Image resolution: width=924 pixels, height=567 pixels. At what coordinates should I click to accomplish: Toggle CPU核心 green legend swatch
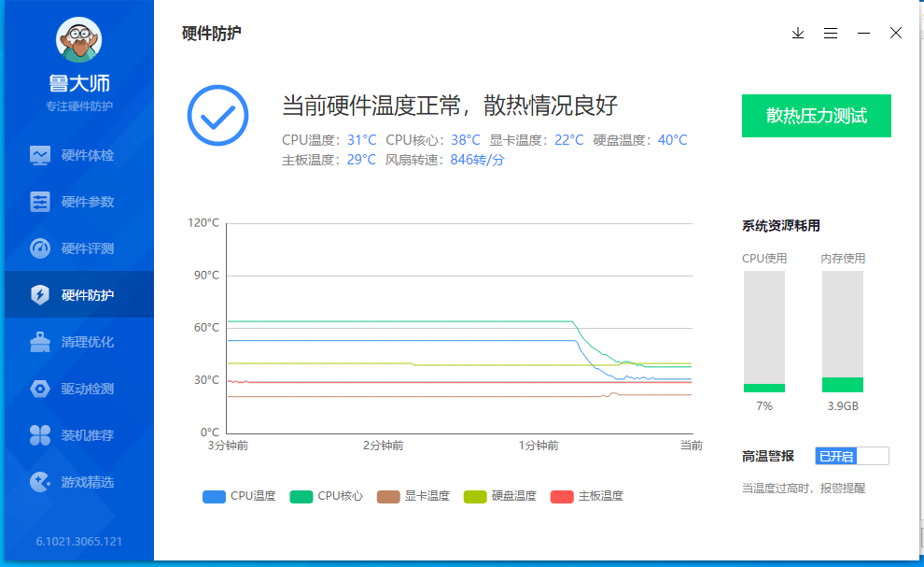[x=301, y=496]
